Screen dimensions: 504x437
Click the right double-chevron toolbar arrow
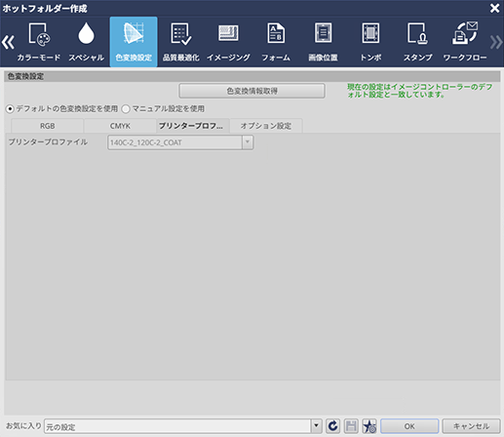(496, 42)
